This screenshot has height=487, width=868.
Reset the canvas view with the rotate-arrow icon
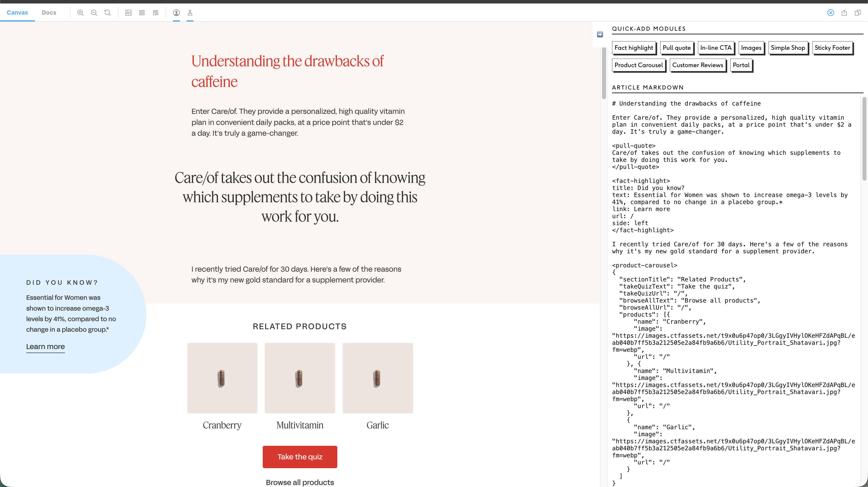coord(107,13)
